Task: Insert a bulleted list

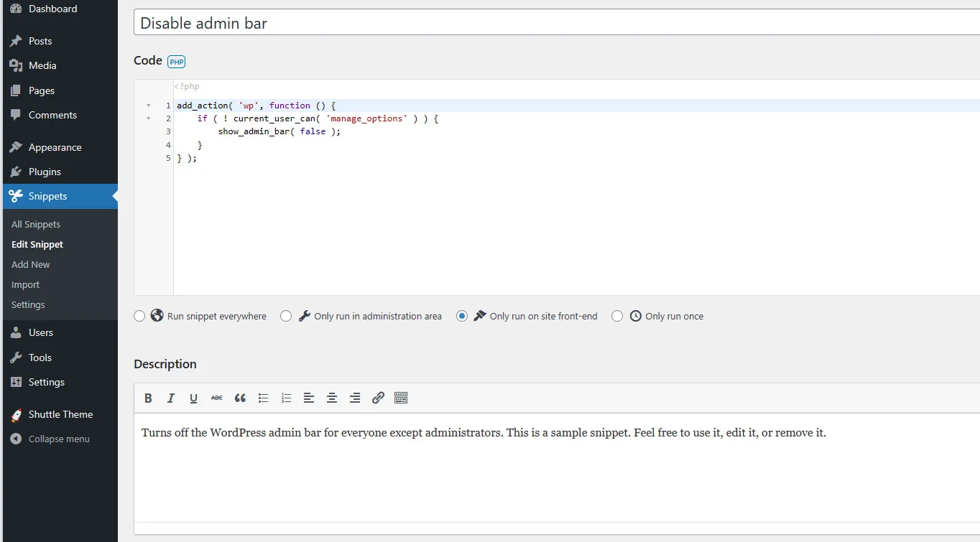Action: coord(263,398)
